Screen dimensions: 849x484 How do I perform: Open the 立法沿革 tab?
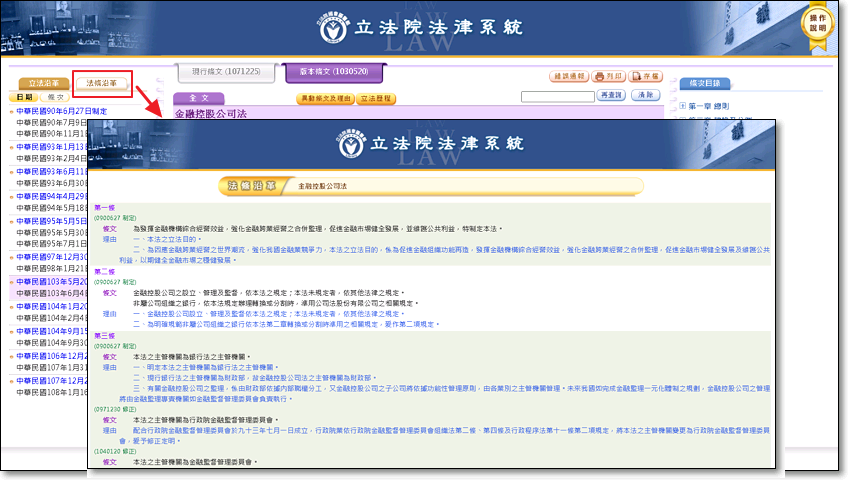tap(43, 84)
